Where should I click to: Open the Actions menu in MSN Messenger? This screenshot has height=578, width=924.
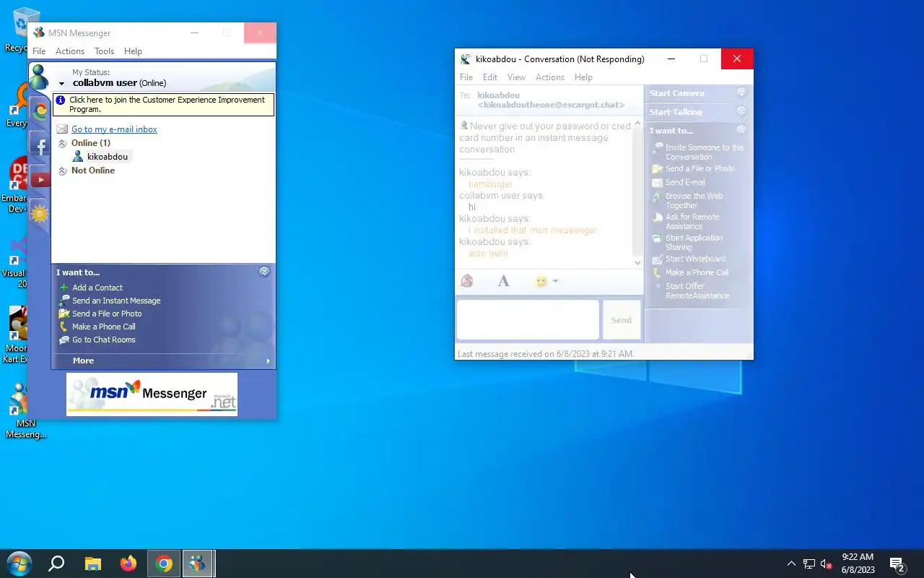pos(70,51)
